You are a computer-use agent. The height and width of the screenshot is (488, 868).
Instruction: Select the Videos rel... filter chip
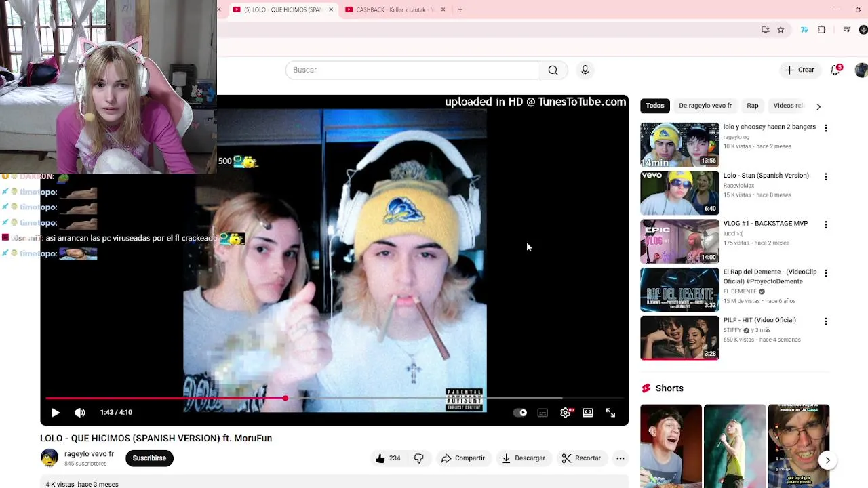(788, 106)
